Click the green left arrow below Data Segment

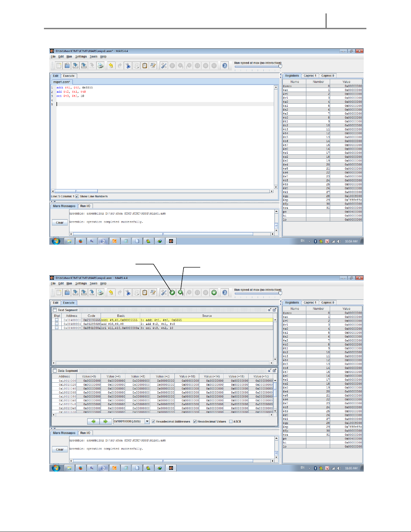coord(93,422)
